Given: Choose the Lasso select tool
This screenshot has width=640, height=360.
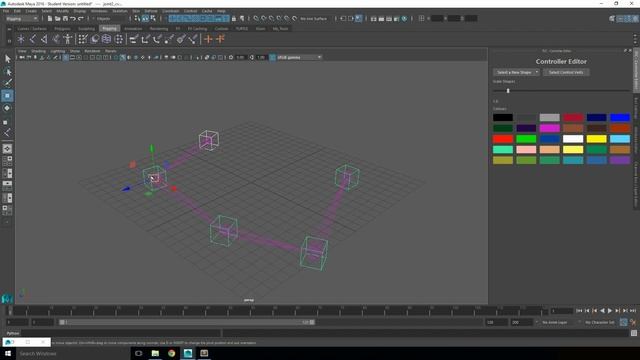Looking at the screenshot, I should pyautogui.click(x=7, y=72).
